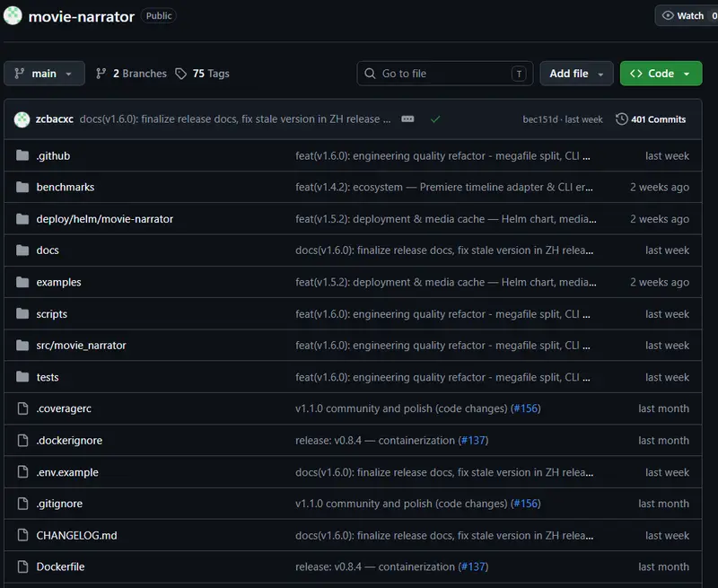
Task: Open the 75 Tags tag icon
Action: pos(181,74)
